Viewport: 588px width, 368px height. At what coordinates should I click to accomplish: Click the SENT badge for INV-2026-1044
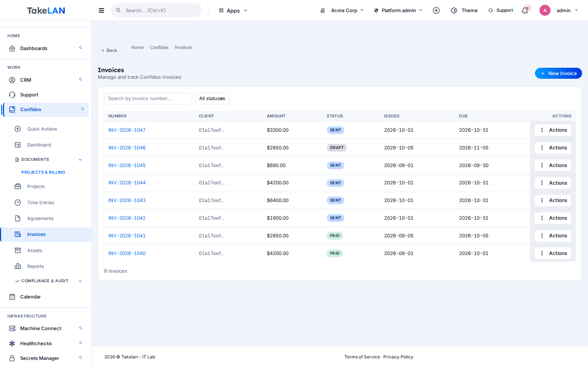336,183
